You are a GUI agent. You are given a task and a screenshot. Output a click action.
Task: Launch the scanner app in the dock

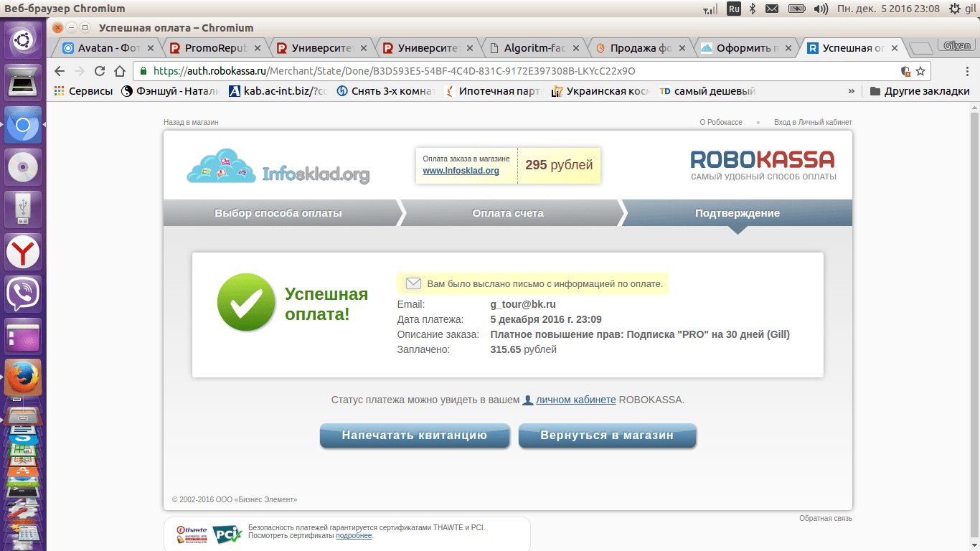click(x=23, y=82)
